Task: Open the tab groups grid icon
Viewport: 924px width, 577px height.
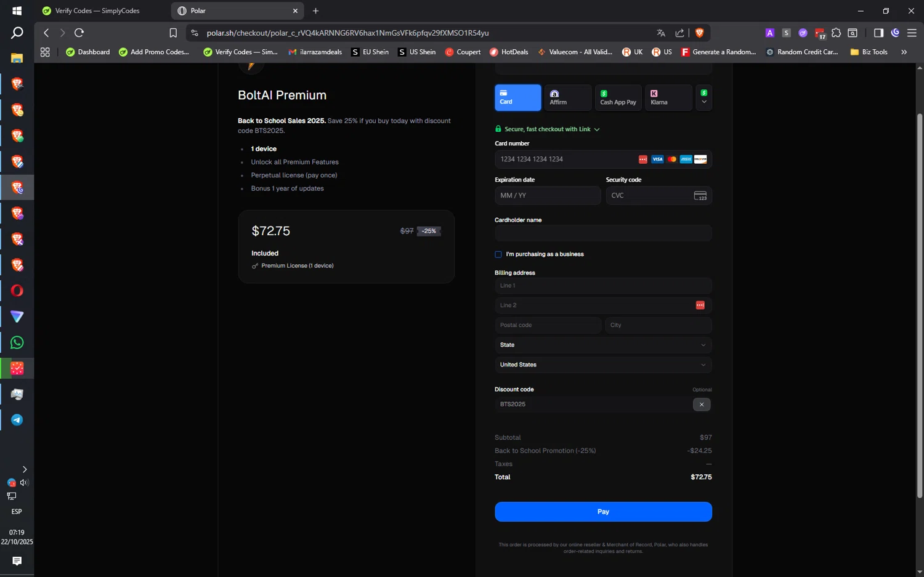Action: pyautogui.click(x=45, y=52)
